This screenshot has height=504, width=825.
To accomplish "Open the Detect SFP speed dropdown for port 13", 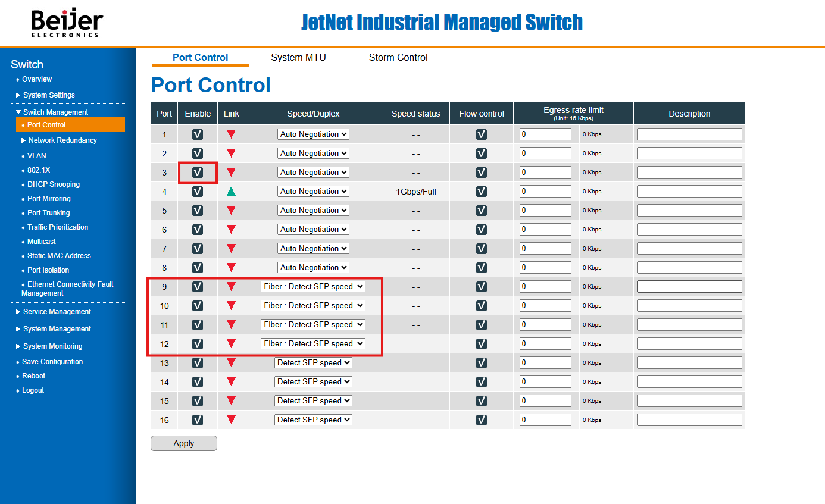I will [313, 363].
